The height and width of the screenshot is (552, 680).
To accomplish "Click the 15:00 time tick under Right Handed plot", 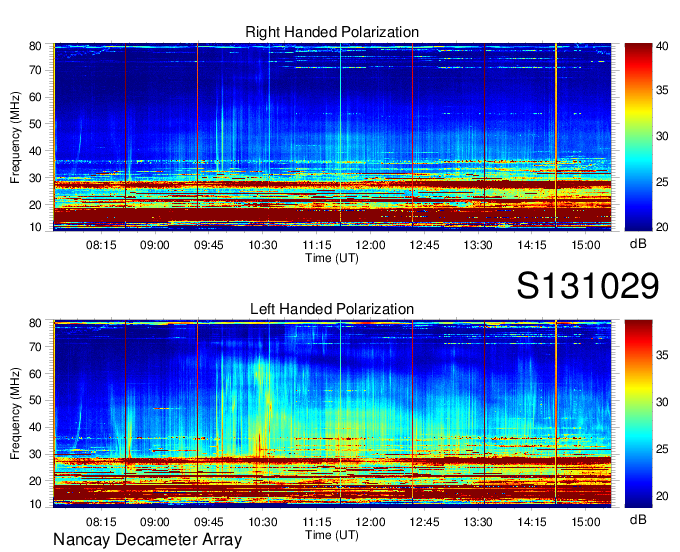I will 586,245.
